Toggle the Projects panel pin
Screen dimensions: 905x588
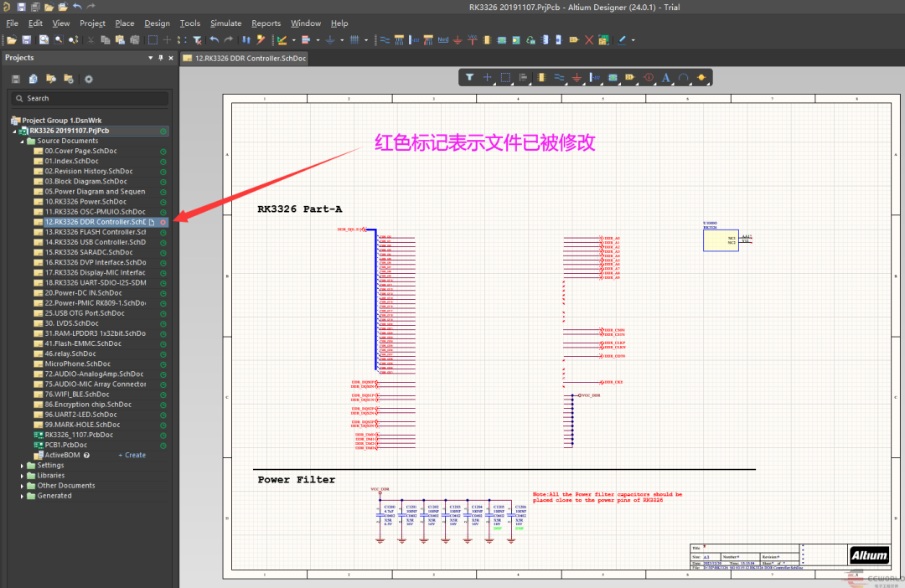pos(161,58)
